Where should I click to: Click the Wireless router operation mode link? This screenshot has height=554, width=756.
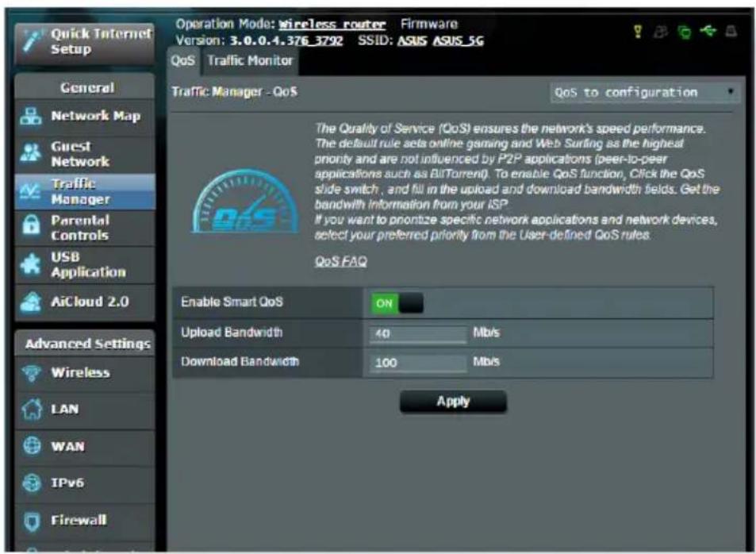332,24
